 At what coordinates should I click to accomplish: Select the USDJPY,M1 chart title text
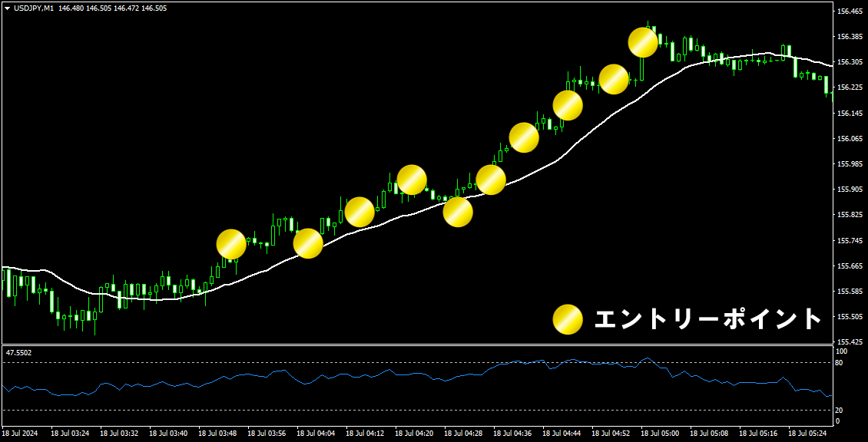point(33,8)
